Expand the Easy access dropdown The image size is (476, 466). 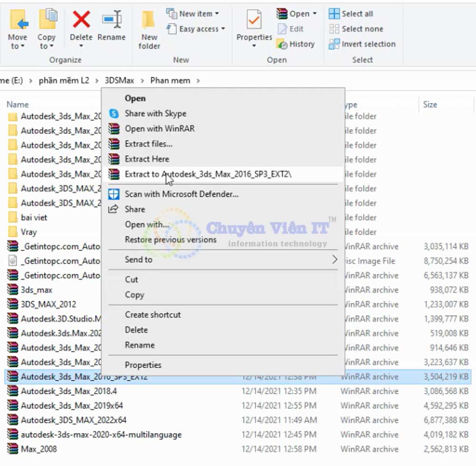point(223,29)
